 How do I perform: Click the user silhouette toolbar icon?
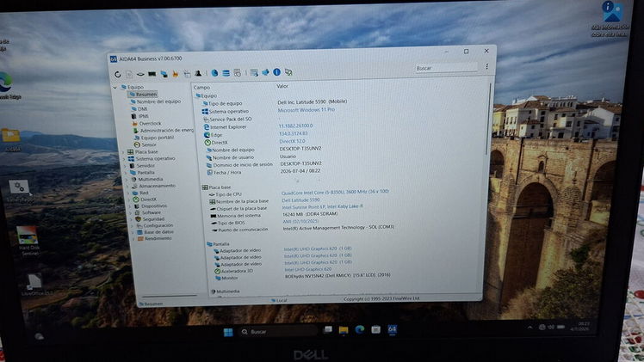198,73
